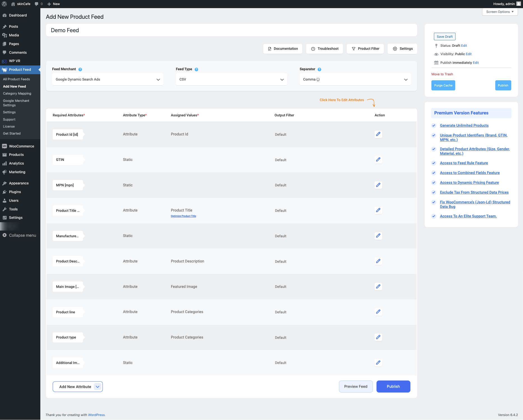Click the pencil icon for GTIN row
523x420 pixels.
click(378, 159)
